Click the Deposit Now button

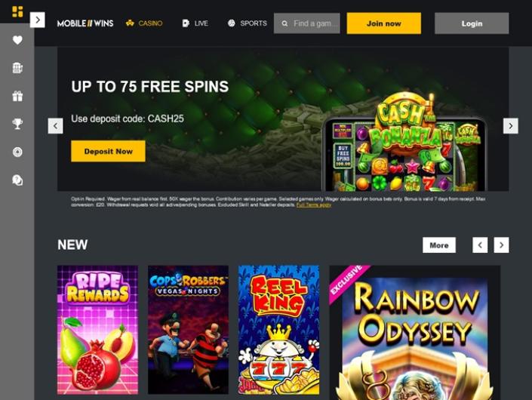pos(108,151)
